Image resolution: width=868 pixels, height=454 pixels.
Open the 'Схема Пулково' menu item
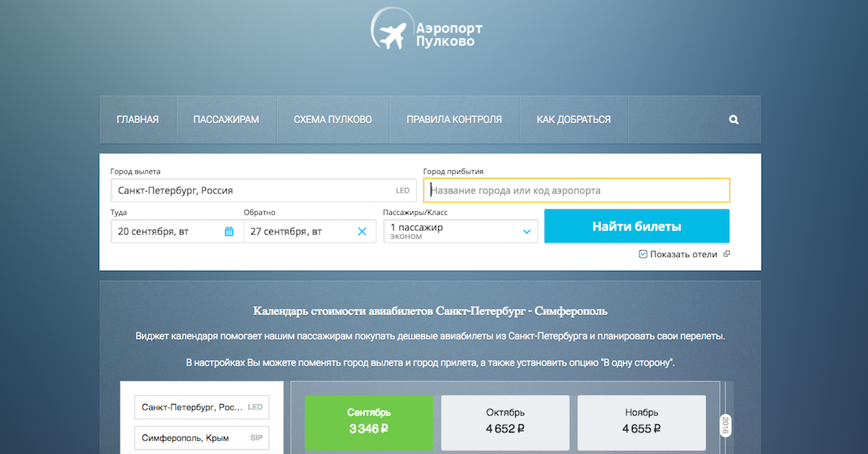333,119
